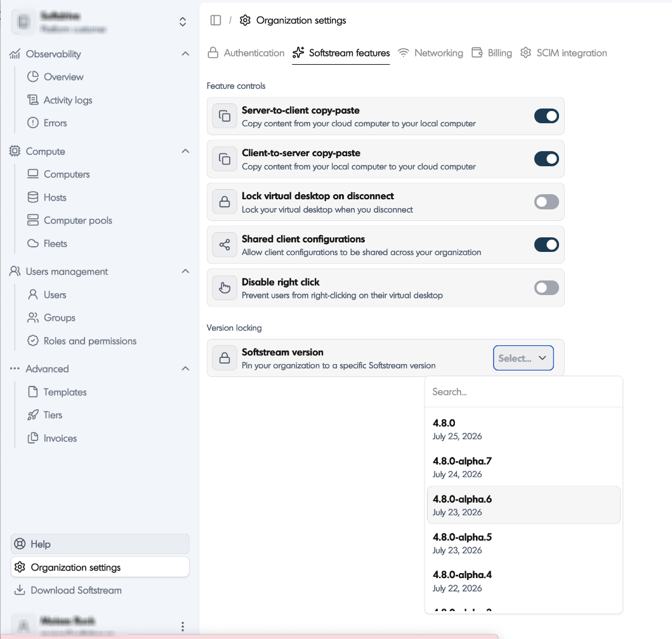Collapse the Observability section
672x639 pixels.
tap(185, 54)
